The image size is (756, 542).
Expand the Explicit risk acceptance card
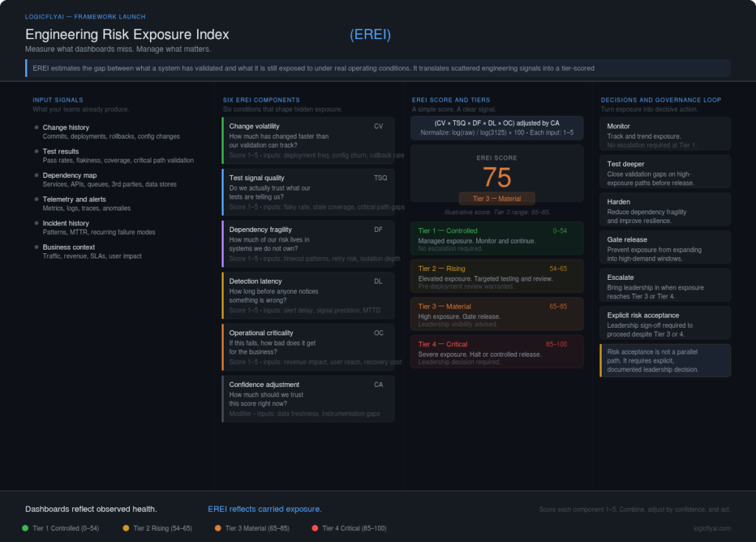(x=664, y=322)
